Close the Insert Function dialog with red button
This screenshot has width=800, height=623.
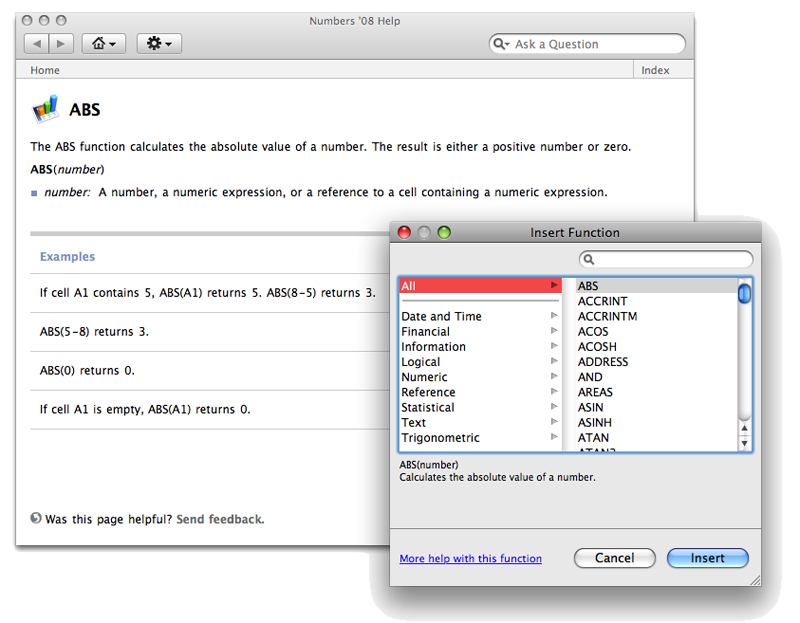(405, 233)
